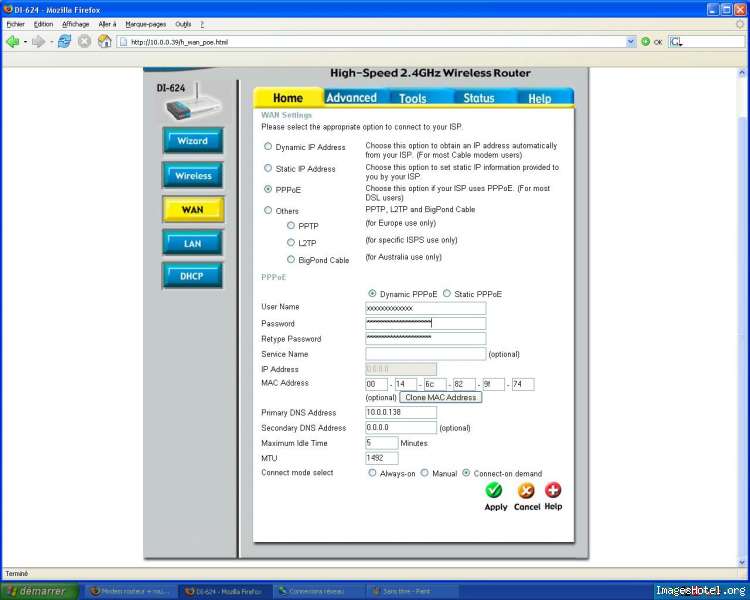Open the Affichage menu
750x600 pixels.
[x=76, y=24]
